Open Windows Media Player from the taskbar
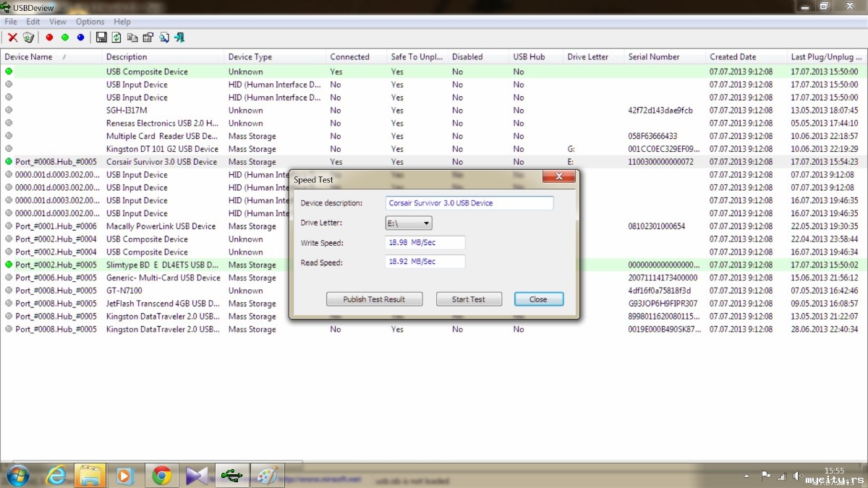This screenshot has height=488, width=868. [124, 475]
